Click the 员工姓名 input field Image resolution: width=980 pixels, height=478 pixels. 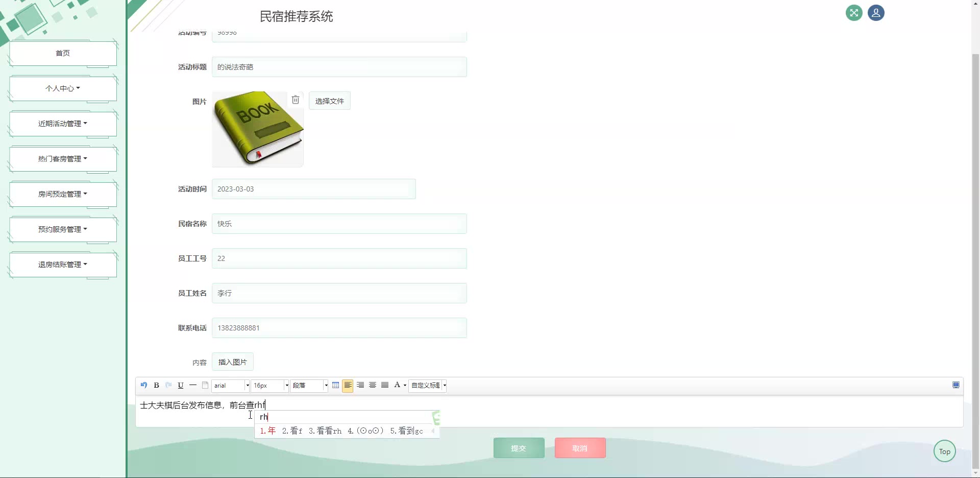pos(339,293)
